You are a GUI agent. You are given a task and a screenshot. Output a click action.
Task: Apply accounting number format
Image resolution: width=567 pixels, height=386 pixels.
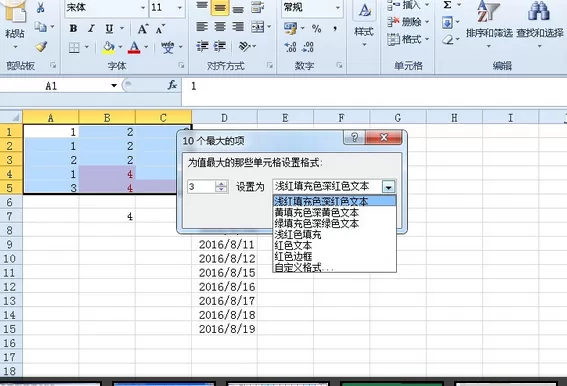point(290,28)
